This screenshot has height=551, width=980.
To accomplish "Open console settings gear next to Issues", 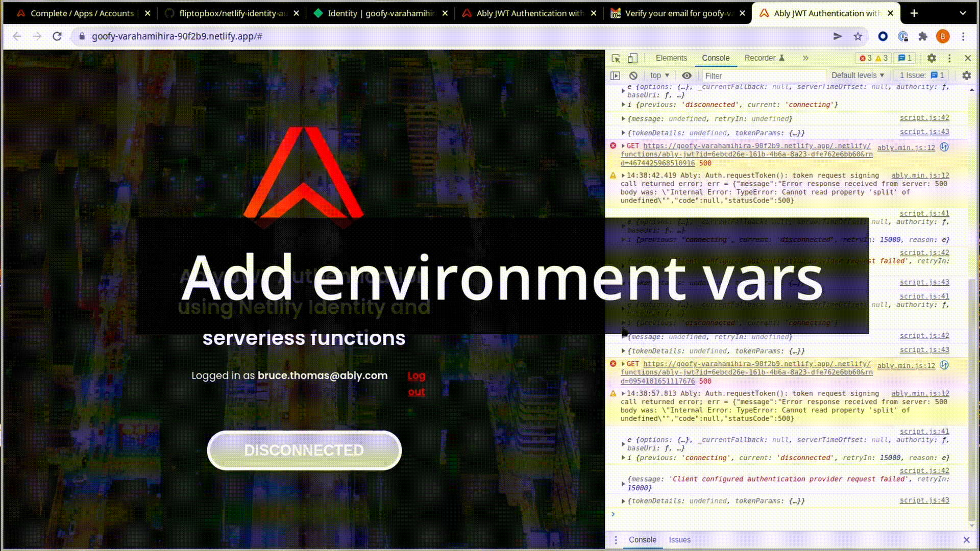I will (966, 76).
